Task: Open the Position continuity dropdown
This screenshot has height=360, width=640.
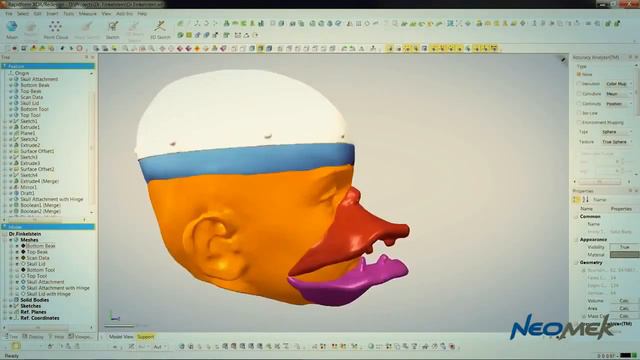Action: 618,104
